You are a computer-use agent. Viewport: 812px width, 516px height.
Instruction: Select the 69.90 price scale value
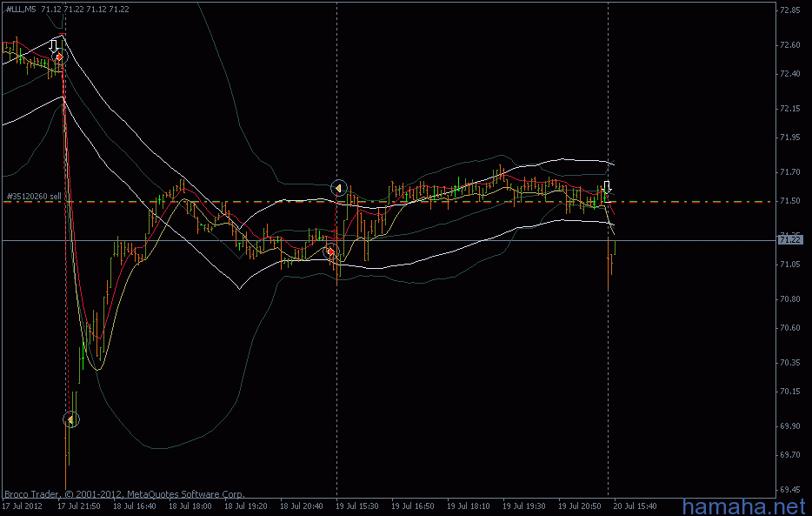789,426
